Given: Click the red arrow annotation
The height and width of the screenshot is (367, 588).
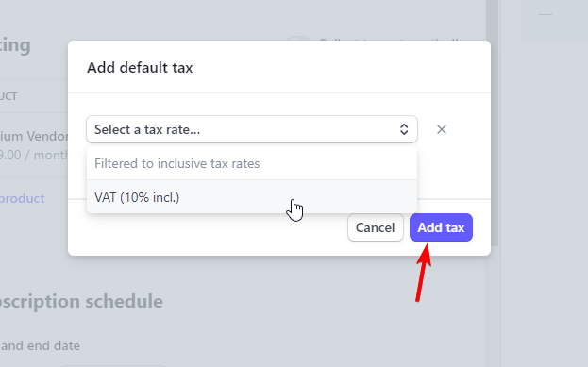Looking at the screenshot, I should [x=424, y=273].
